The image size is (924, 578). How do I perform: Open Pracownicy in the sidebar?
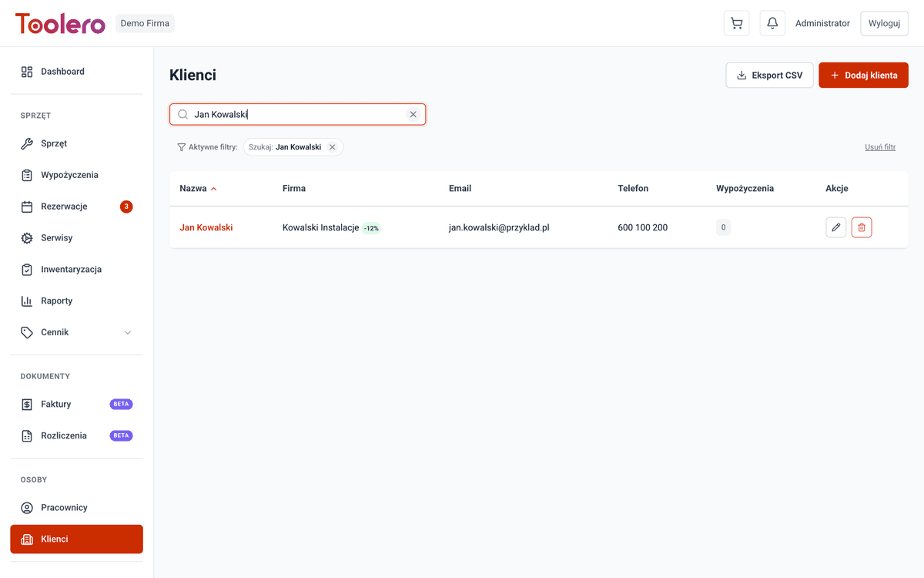pyautogui.click(x=76, y=508)
